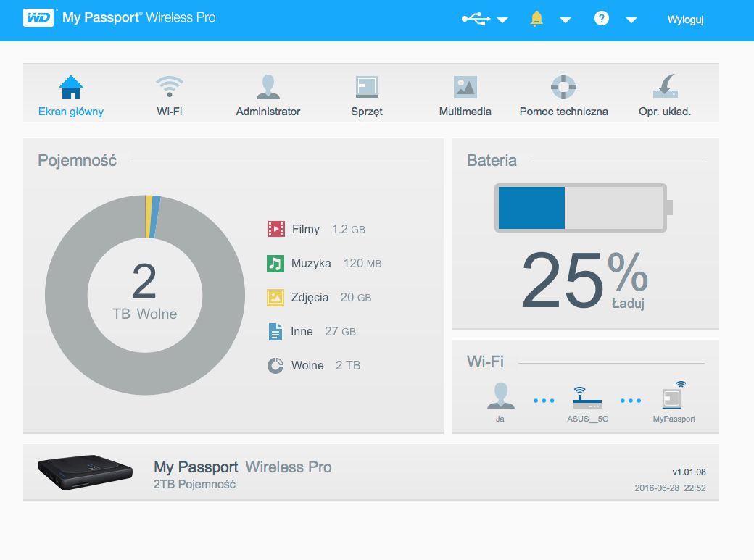
Task: Click My Passport Wireless Pro header title
Action: coord(139,18)
